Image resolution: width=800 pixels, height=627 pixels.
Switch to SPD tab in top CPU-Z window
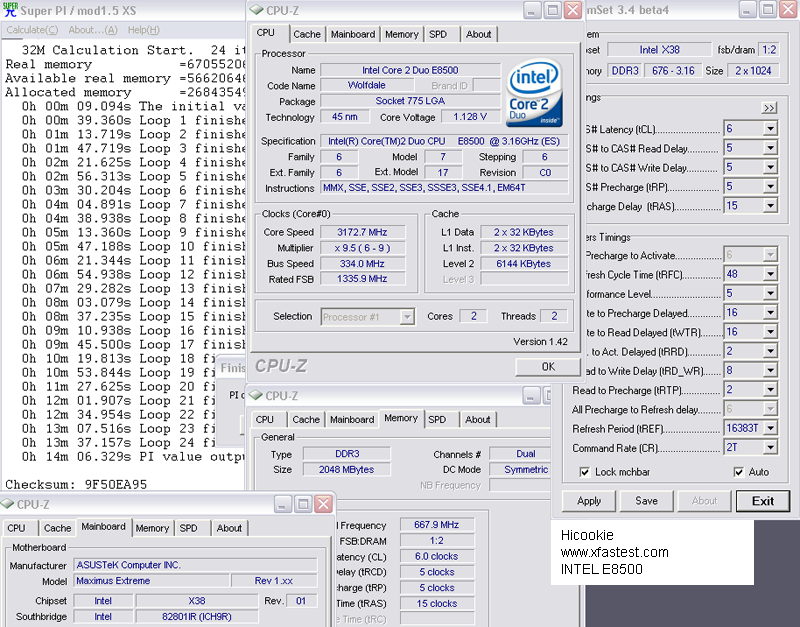point(438,34)
